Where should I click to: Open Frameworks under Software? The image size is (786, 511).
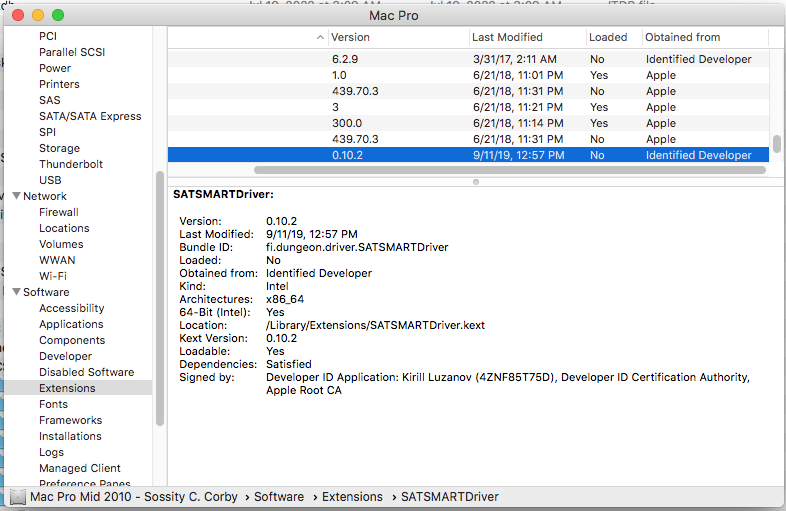[71, 420]
